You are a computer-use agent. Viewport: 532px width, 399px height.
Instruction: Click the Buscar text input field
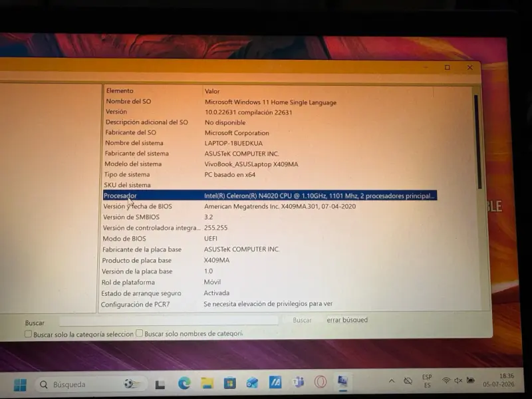point(169,321)
